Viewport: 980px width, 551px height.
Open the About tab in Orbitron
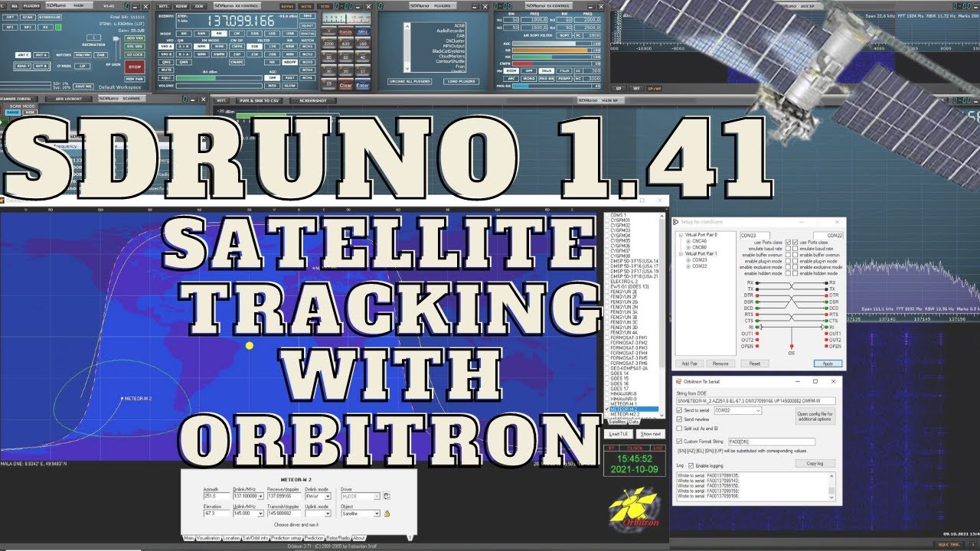(x=359, y=538)
